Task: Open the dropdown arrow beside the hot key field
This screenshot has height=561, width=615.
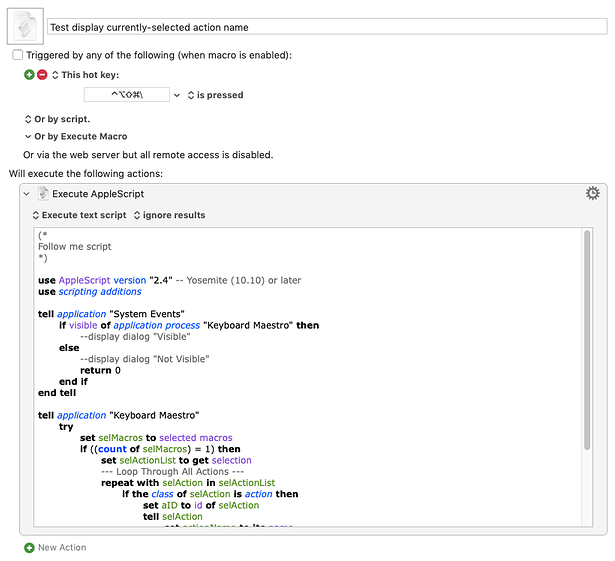Action: 177,95
